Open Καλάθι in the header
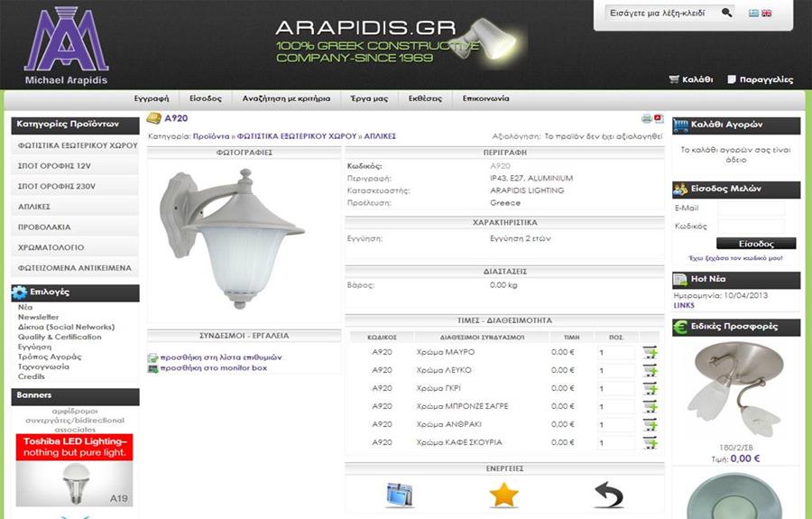 [x=691, y=79]
